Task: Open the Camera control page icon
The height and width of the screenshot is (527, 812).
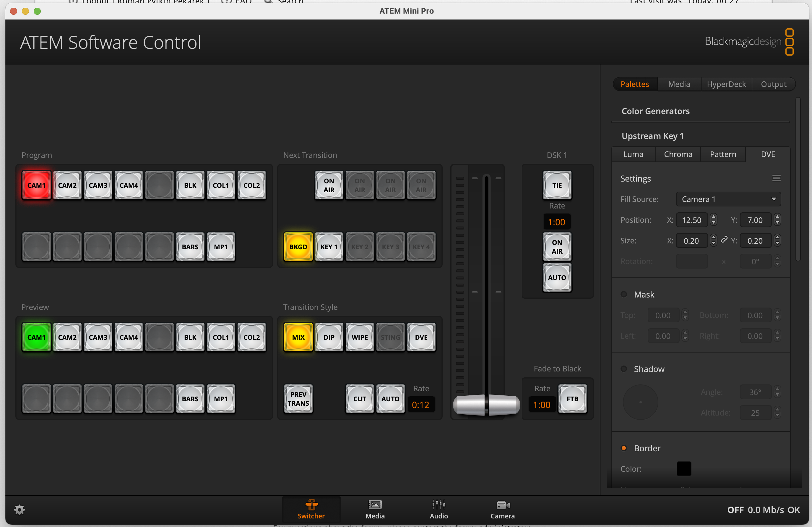Action: point(503,510)
